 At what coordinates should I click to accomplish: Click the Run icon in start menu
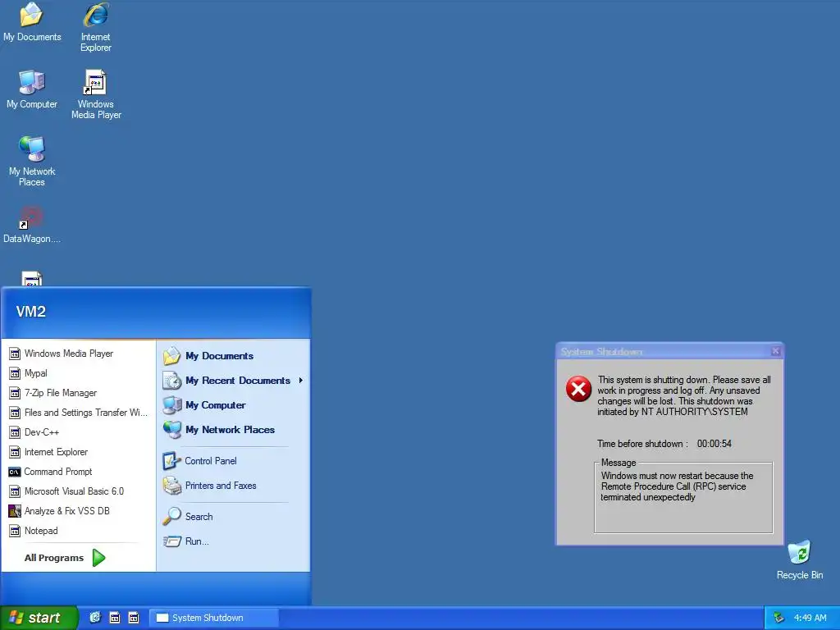172,541
